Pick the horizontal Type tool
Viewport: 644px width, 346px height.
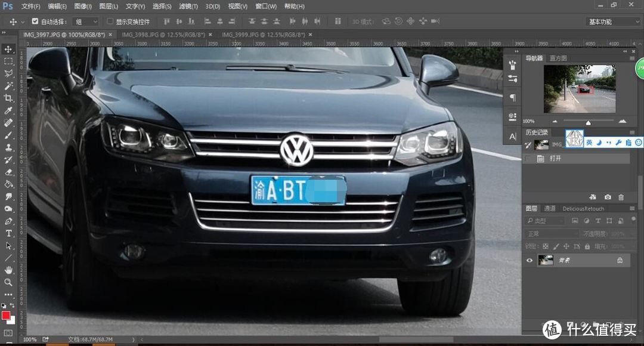pyautogui.click(x=8, y=233)
